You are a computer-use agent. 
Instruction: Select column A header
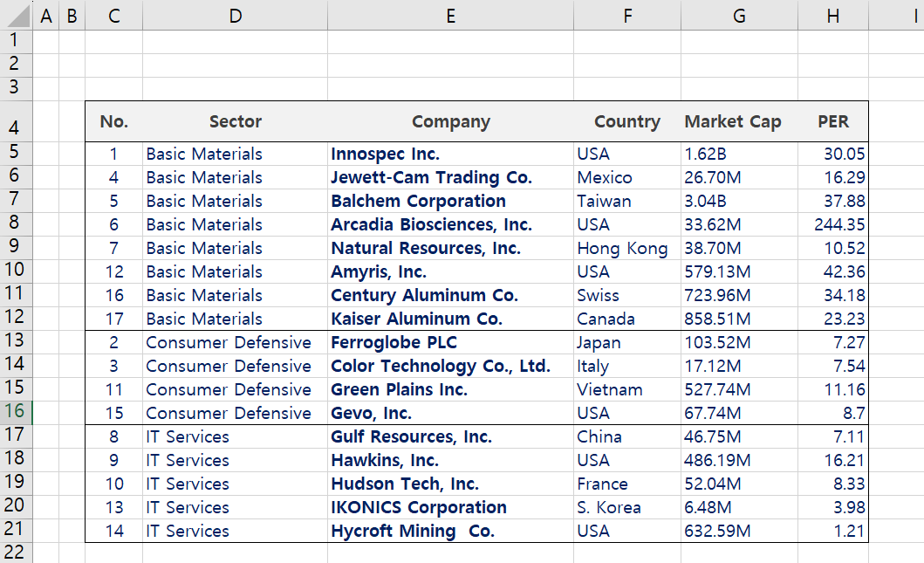point(46,16)
